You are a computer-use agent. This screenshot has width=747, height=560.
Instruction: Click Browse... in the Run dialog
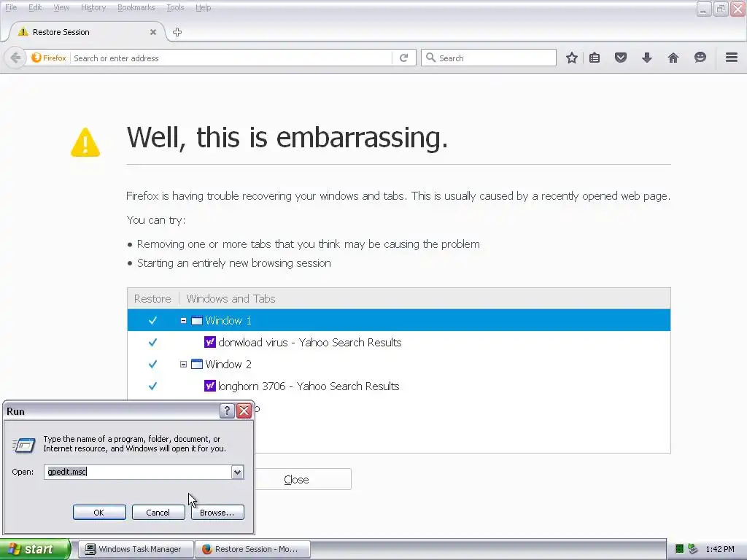pyautogui.click(x=217, y=513)
